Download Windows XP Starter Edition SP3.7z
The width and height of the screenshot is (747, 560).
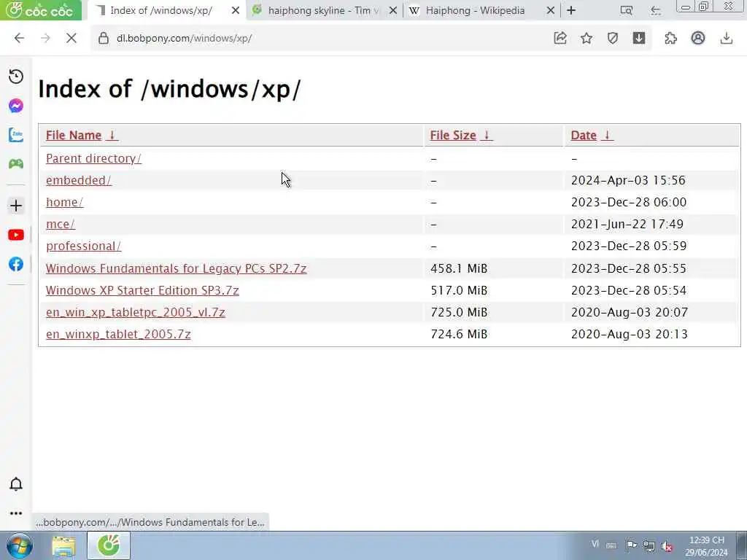tap(142, 290)
